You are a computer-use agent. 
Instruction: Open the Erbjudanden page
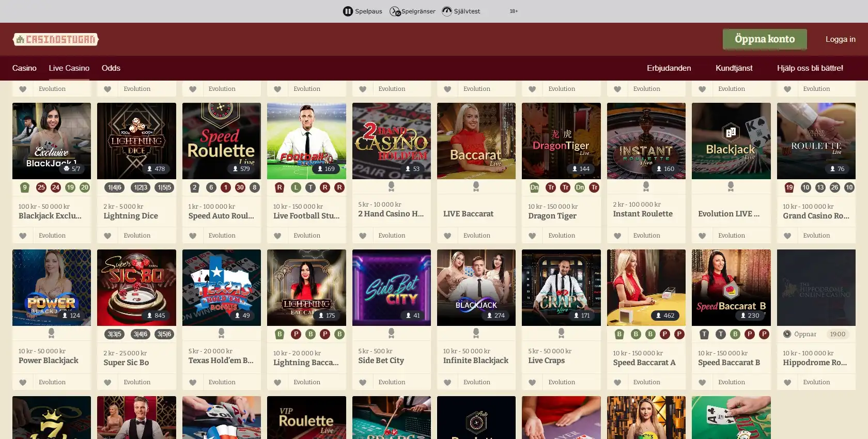tap(669, 68)
